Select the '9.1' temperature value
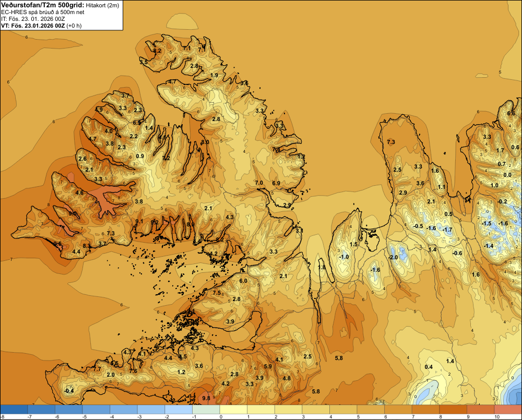This screenshot has height=420, width=522. click(x=139, y=221)
